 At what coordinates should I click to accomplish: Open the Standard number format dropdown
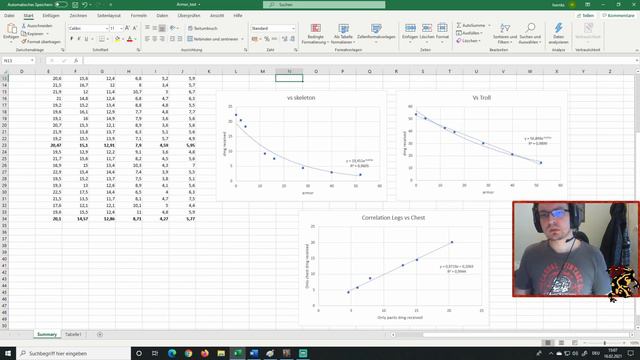click(293, 28)
